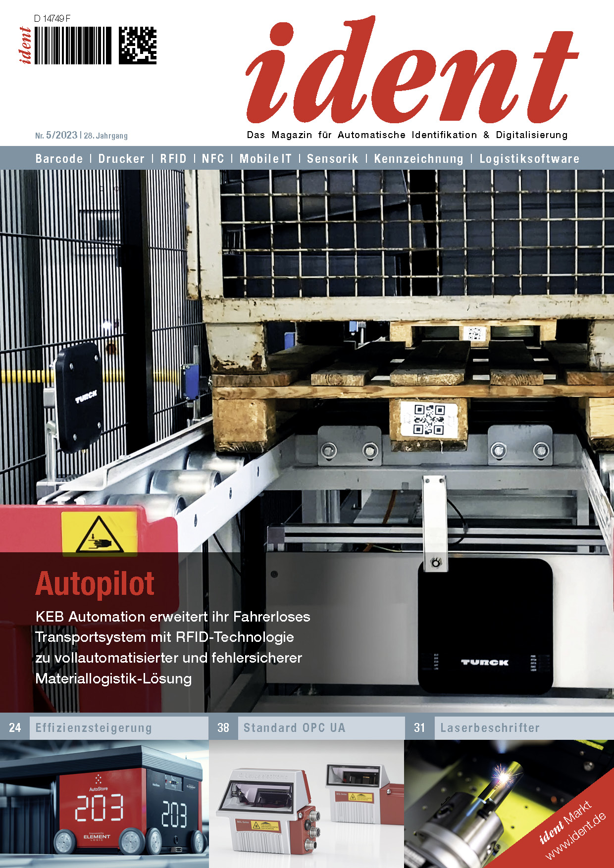614x868 pixels.
Task: Select the '28. Jahrgang' text
Action: click(x=105, y=136)
